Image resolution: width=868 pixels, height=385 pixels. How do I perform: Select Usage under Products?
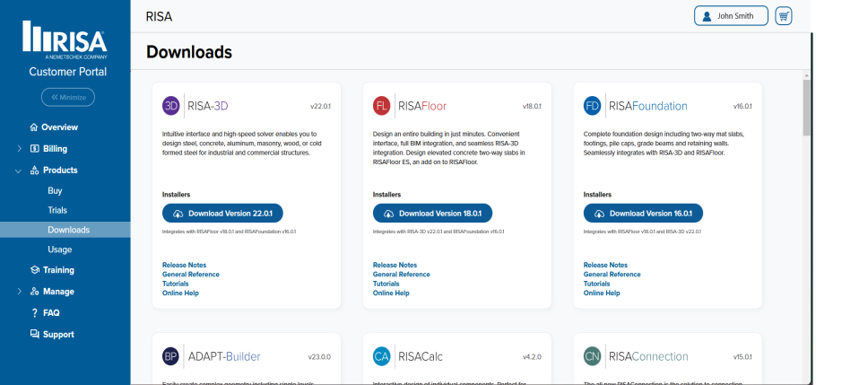(x=60, y=249)
